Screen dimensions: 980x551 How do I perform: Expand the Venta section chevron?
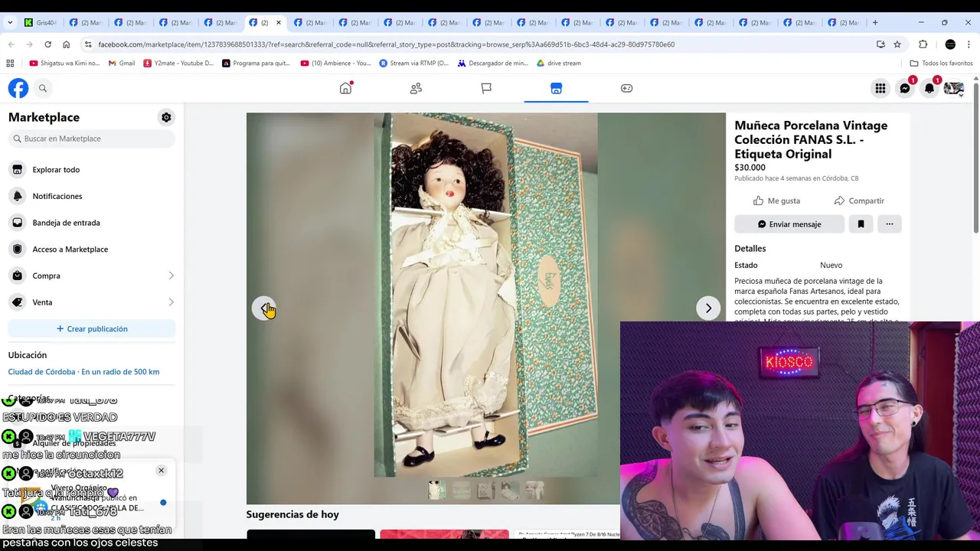point(171,302)
